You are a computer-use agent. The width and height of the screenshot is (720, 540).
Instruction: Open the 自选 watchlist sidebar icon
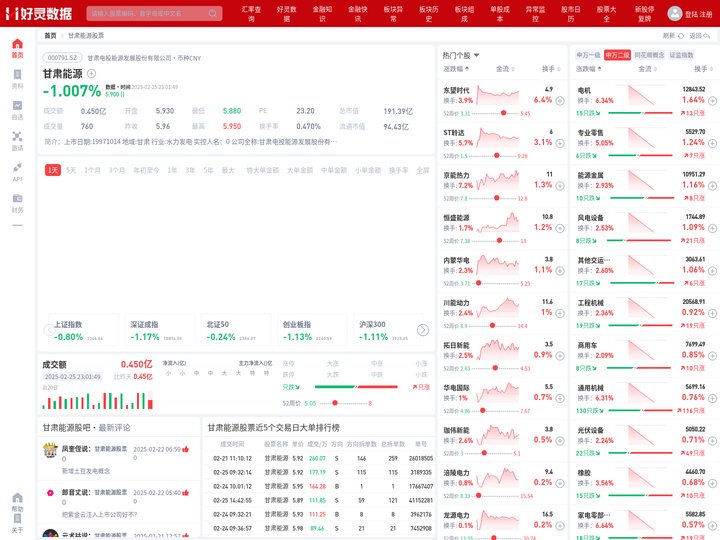tap(17, 110)
